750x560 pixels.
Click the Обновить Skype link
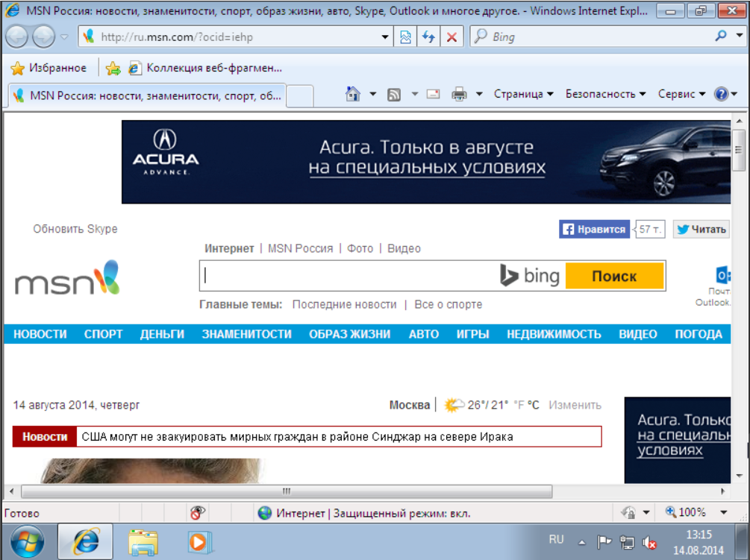75,229
